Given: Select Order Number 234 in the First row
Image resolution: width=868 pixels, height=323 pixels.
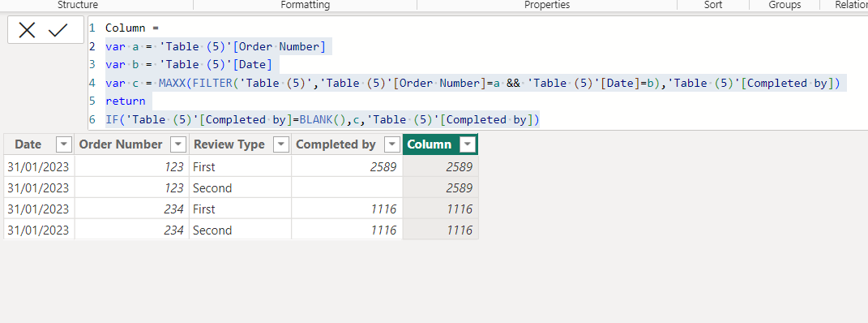Looking at the screenshot, I should (132, 209).
